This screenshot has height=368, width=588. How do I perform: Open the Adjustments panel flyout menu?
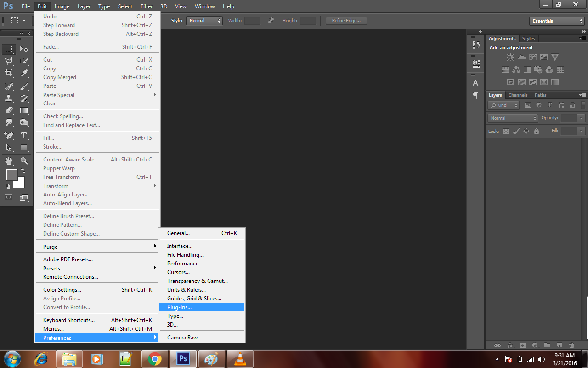(x=582, y=38)
